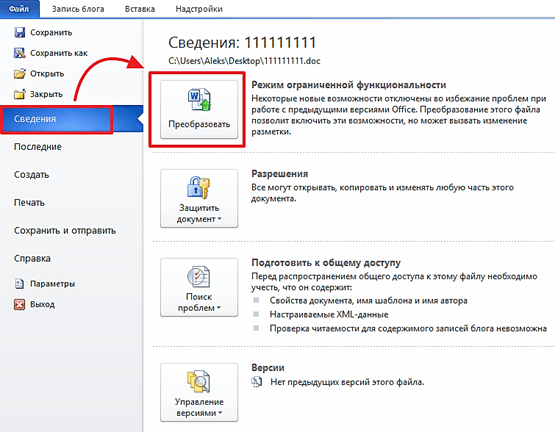Click the document path 111111111.doc
The height and width of the screenshot is (432, 555).
[244, 61]
